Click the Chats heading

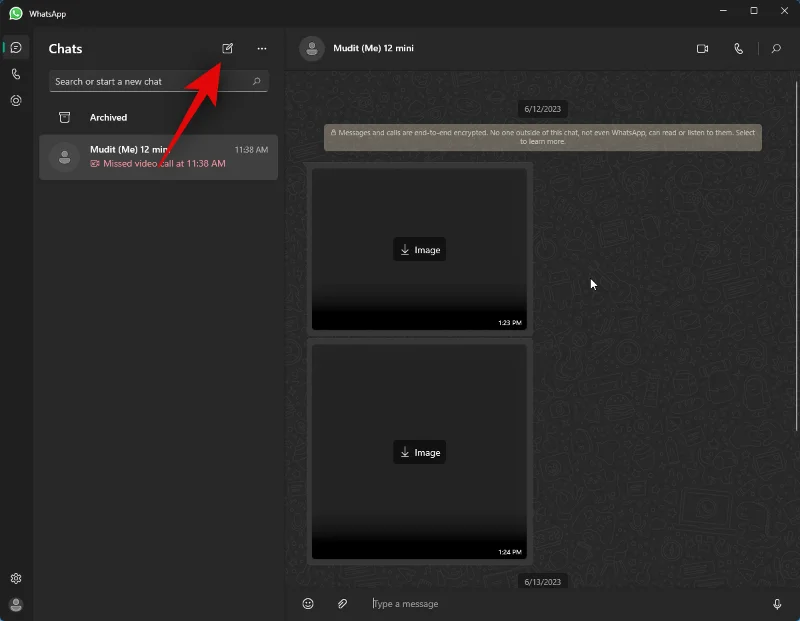click(65, 48)
